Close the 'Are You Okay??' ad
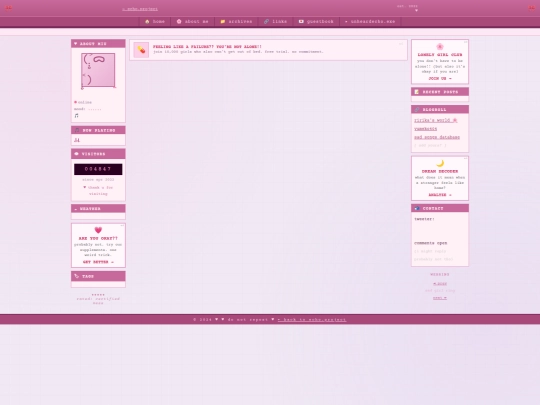Image resolution: width=540 pixels, height=405 pixels. (122, 226)
